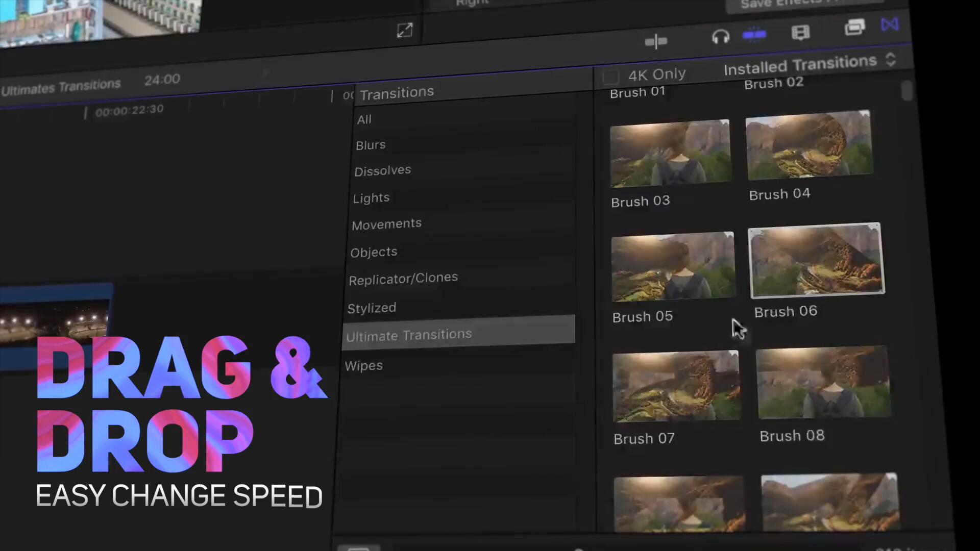Screen dimensions: 980x551
Task: Select the Lights category
Action: pyautogui.click(x=371, y=198)
